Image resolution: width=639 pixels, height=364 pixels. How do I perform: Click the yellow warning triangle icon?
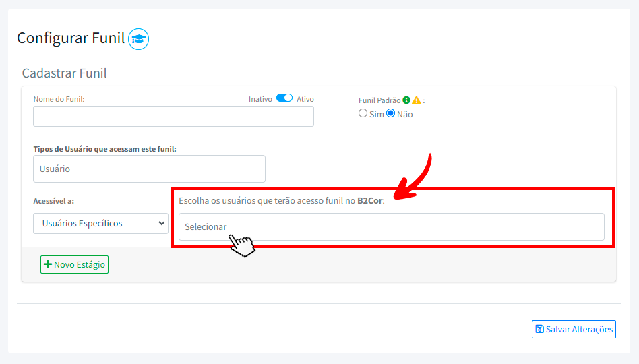[x=417, y=100]
